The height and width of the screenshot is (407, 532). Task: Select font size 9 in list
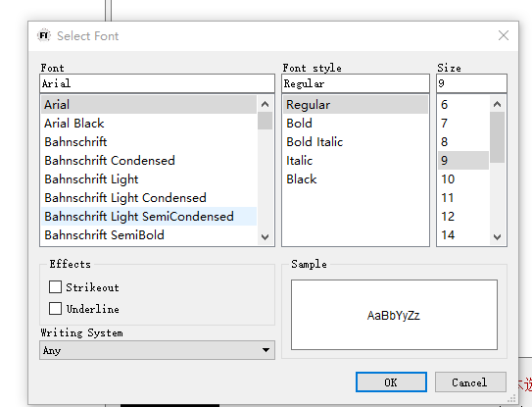click(x=463, y=161)
